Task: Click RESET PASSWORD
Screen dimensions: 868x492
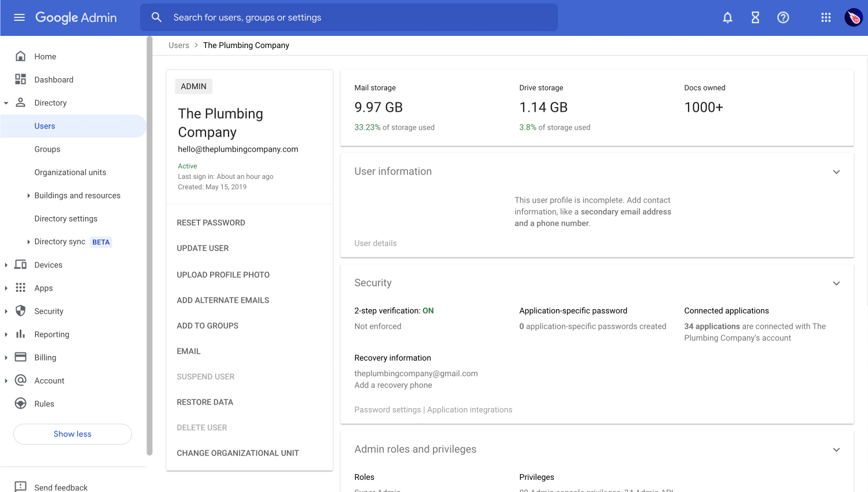Action: [x=211, y=223]
